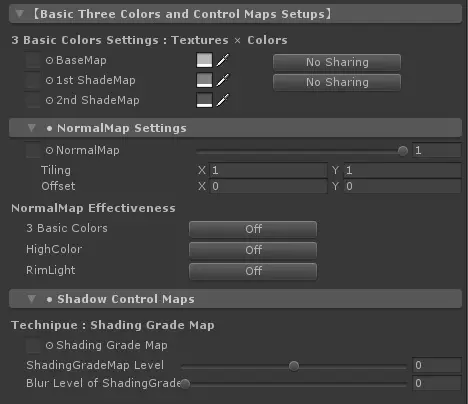Open the BaseMap texture picker circle icon
This screenshot has height=404, width=468.
click(x=49, y=61)
